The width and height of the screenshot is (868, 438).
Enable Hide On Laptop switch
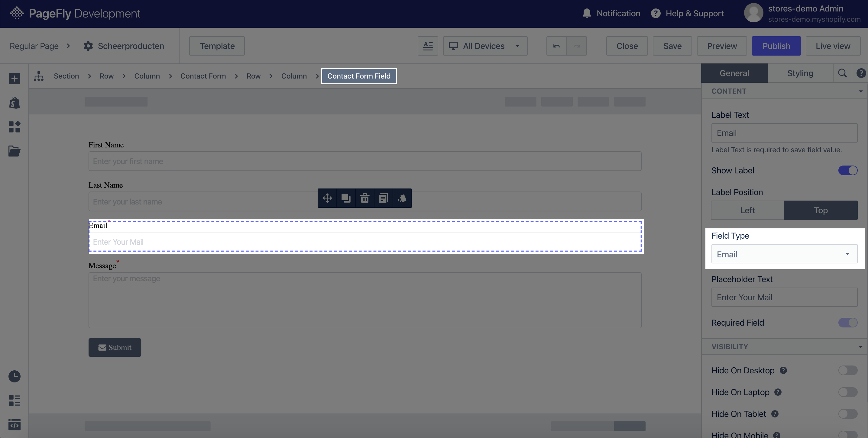point(848,392)
